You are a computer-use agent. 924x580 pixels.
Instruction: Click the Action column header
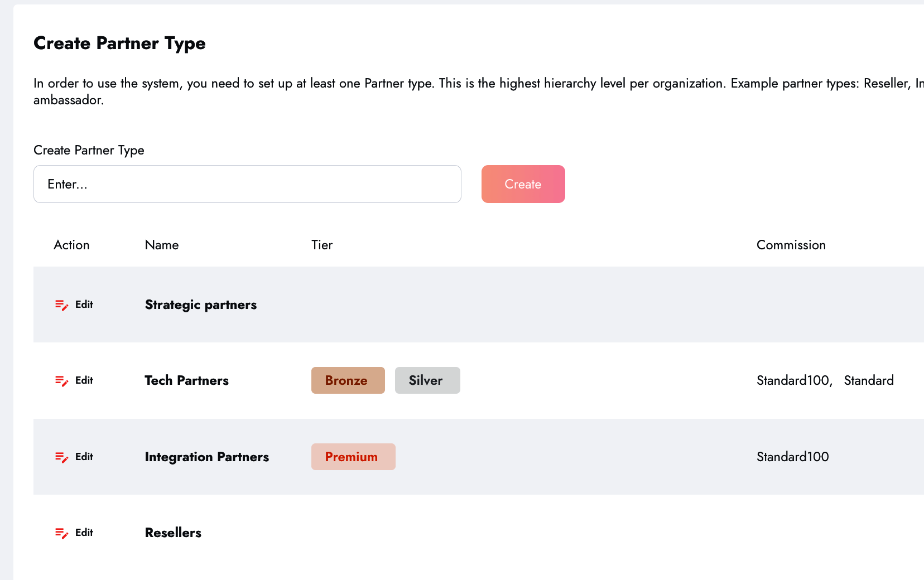[x=71, y=245]
